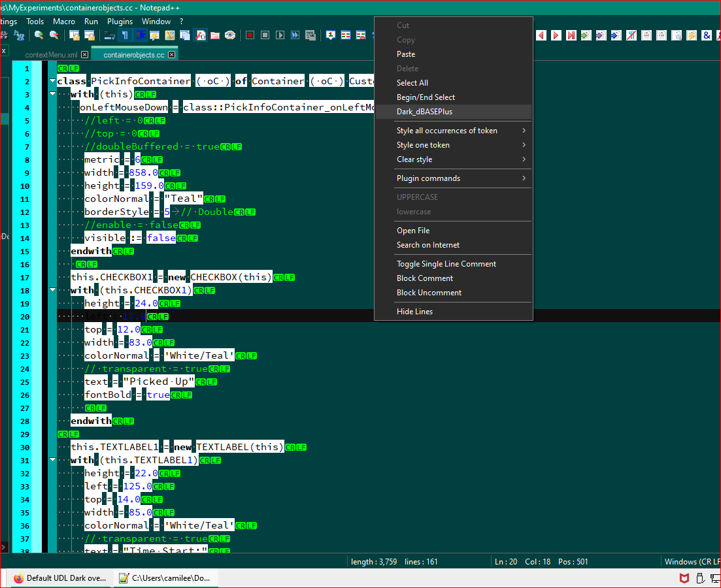Open Notepad++ taskbar button C:\Users\camilee
The image size is (721, 588).
[x=165, y=578]
